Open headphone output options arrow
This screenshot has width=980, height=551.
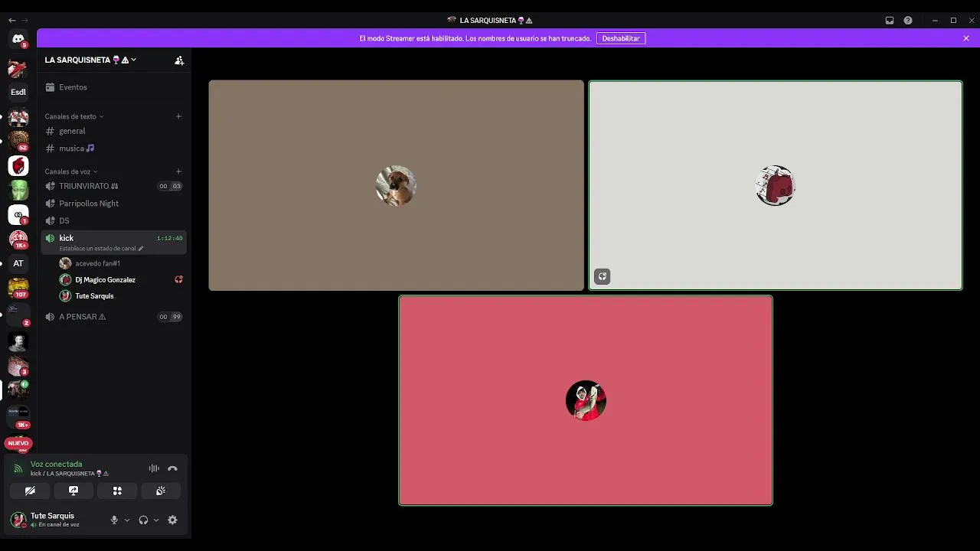pyautogui.click(x=156, y=520)
